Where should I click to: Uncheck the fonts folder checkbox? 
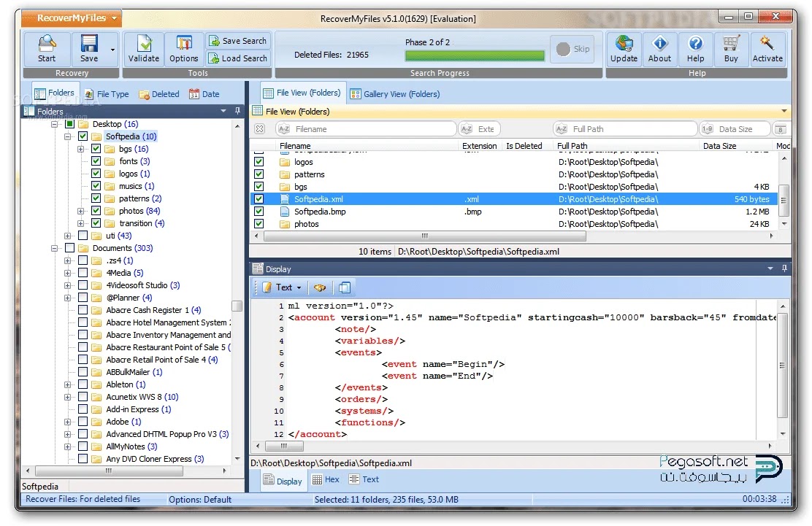pos(96,161)
